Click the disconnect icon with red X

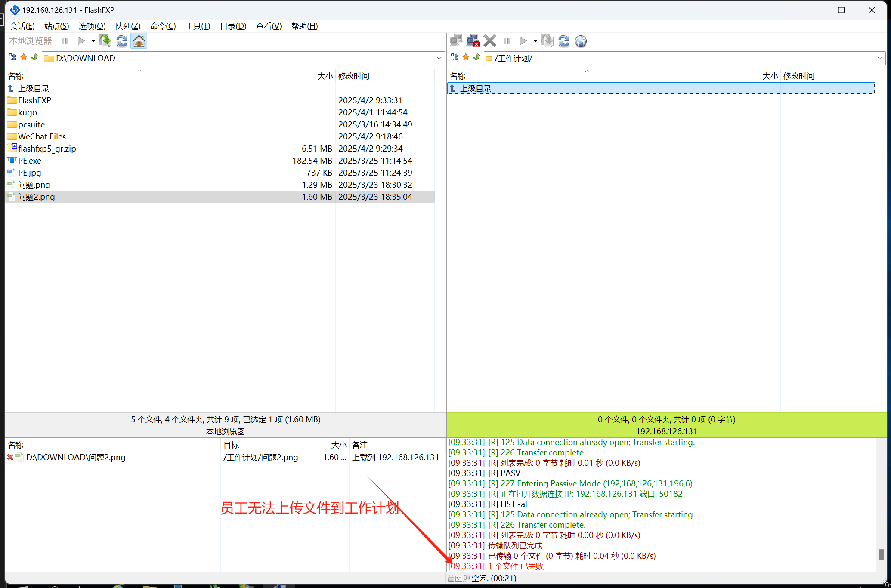pos(473,41)
